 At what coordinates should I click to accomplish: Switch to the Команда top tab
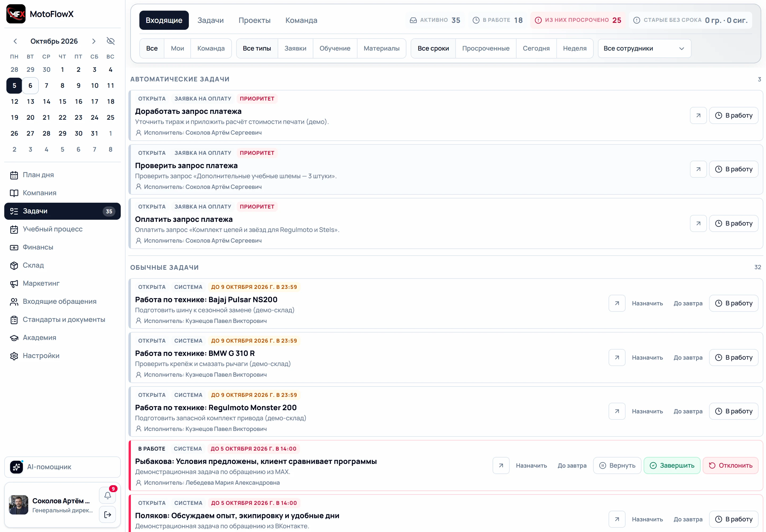(301, 20)
